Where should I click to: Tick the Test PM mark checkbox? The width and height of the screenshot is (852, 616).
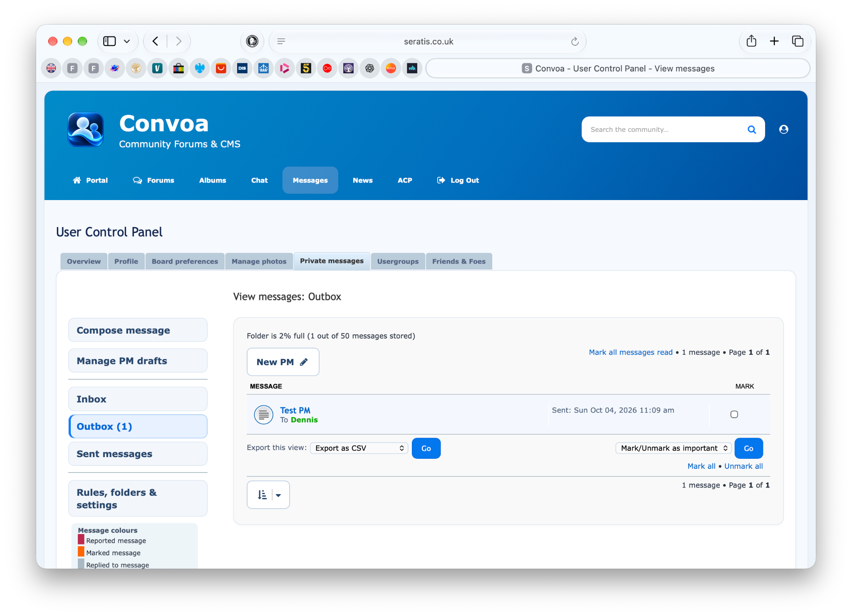click(734, 414)
